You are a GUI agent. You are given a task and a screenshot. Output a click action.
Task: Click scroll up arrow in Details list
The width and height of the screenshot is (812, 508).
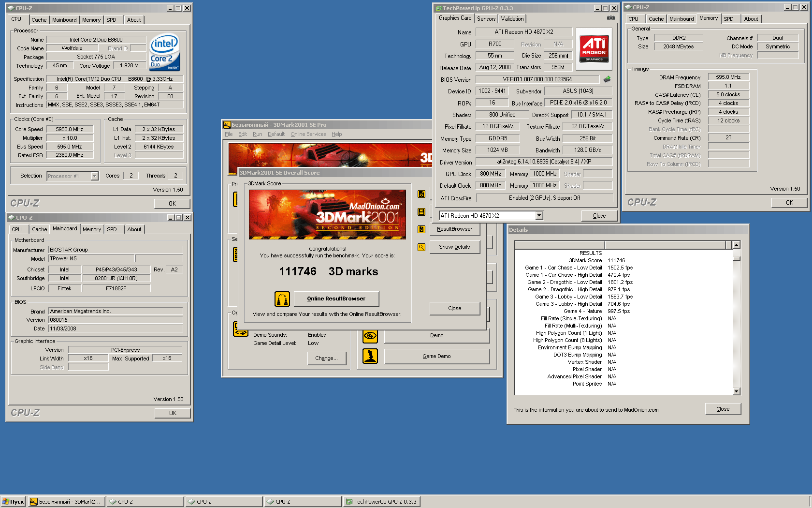(x=736, y=245)
